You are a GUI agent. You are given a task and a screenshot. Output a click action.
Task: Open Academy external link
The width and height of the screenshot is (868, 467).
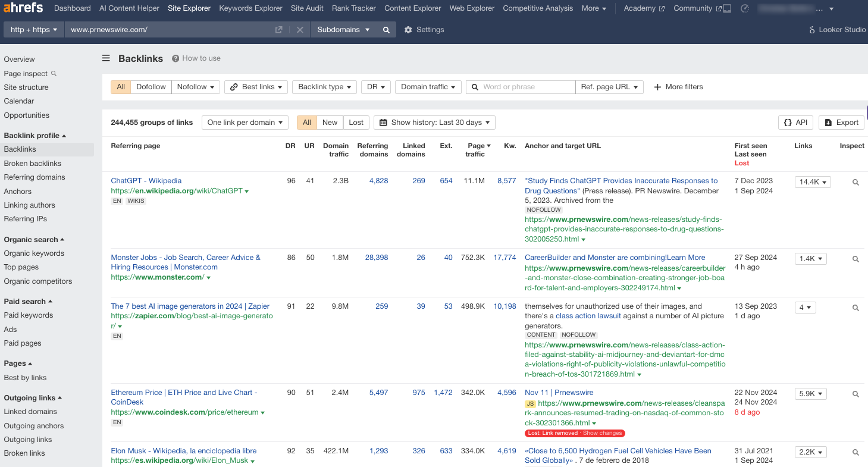point(644,8)
